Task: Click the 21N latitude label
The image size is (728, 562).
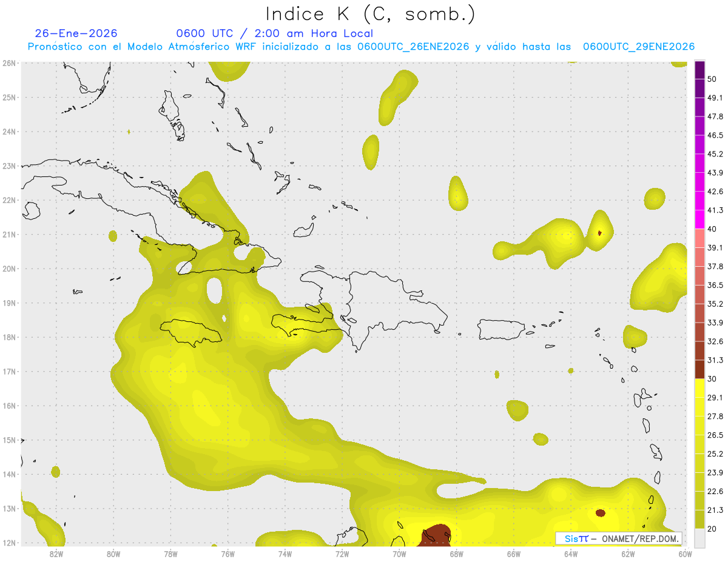Action: click(x=9, y=234)
